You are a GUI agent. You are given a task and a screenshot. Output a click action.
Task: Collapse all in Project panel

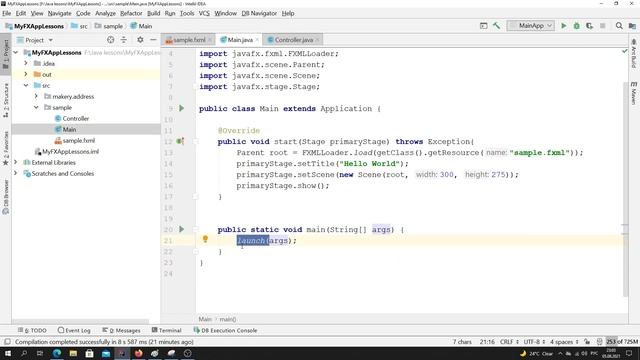pos(124,40)
